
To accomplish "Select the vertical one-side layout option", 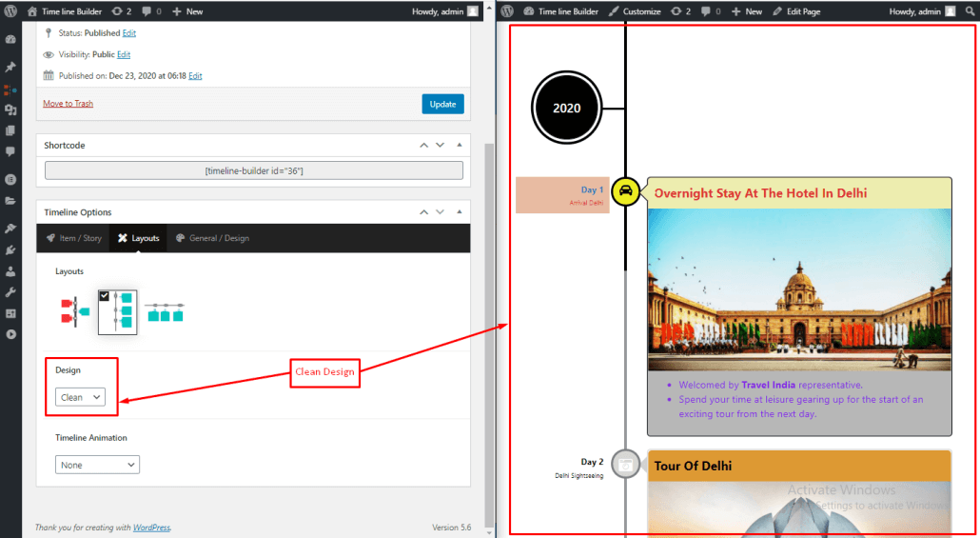I will 117,312.
